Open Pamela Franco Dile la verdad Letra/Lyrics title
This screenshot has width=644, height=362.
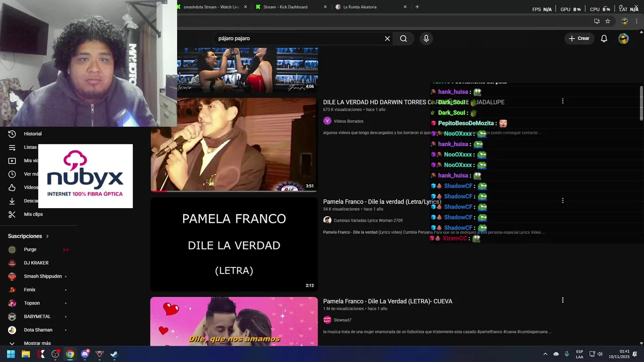point(382,202)
